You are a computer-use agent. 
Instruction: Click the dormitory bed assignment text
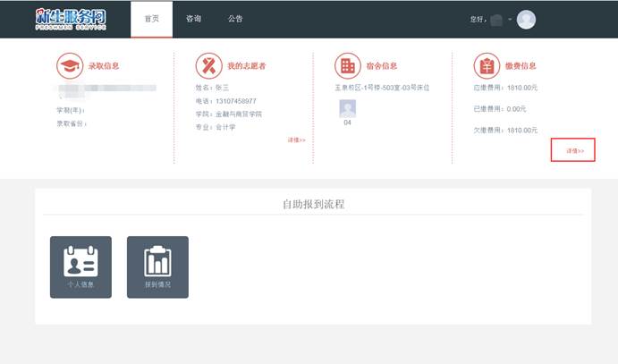point(382,88)
